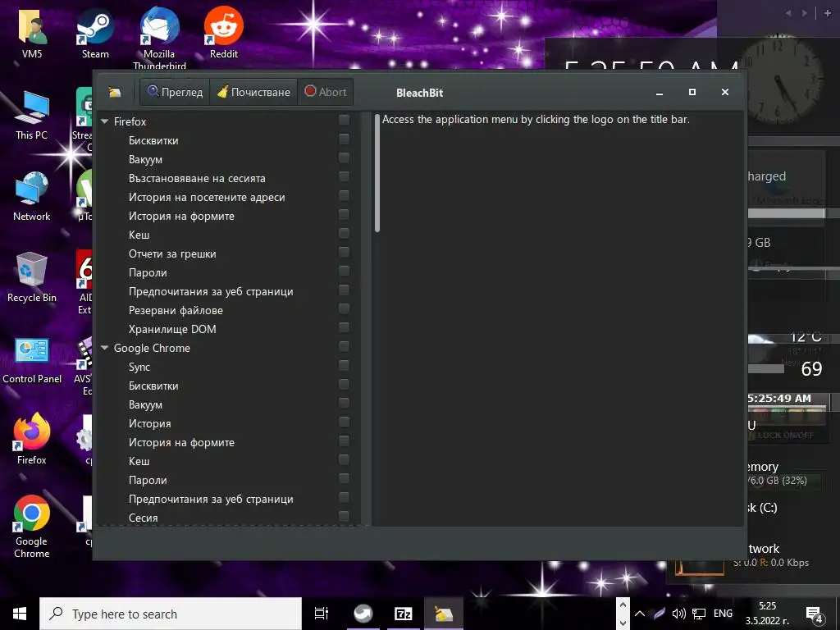Open network status tray icon
840x630 pixels.
(699, 614)
